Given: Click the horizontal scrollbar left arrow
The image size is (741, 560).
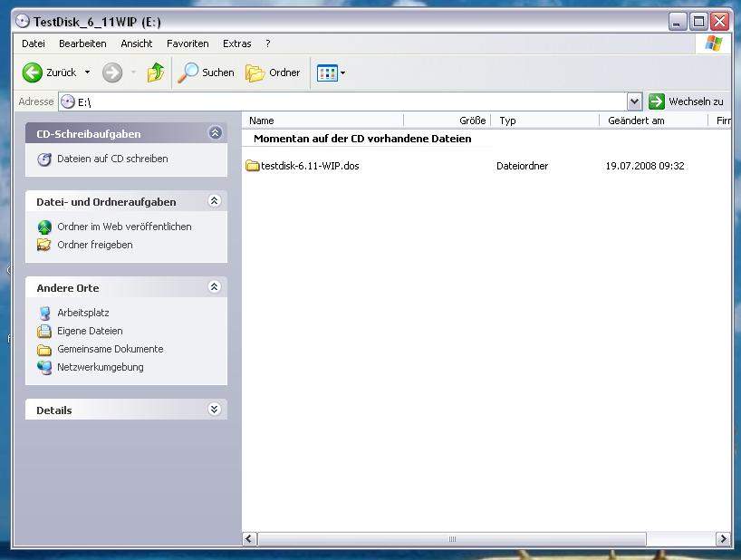Looking at the screenshot, I should click(249, 539).
